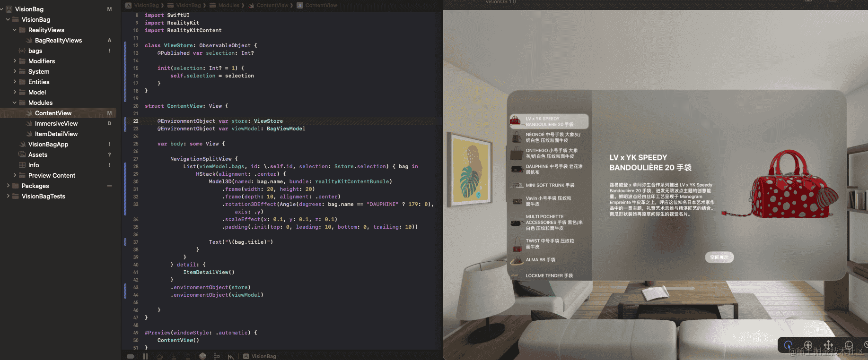Click the #Preview macro on line 49

click(201, 333)
